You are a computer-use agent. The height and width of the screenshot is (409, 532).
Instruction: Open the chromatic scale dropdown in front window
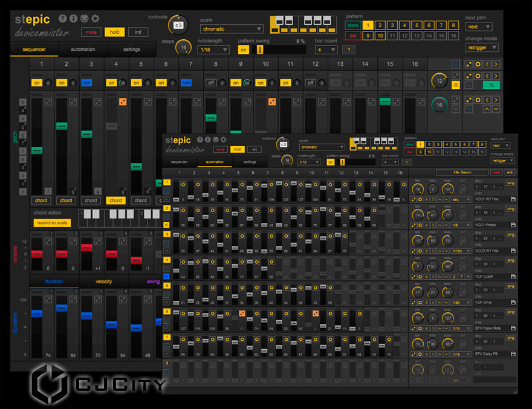tap(322, 147)
